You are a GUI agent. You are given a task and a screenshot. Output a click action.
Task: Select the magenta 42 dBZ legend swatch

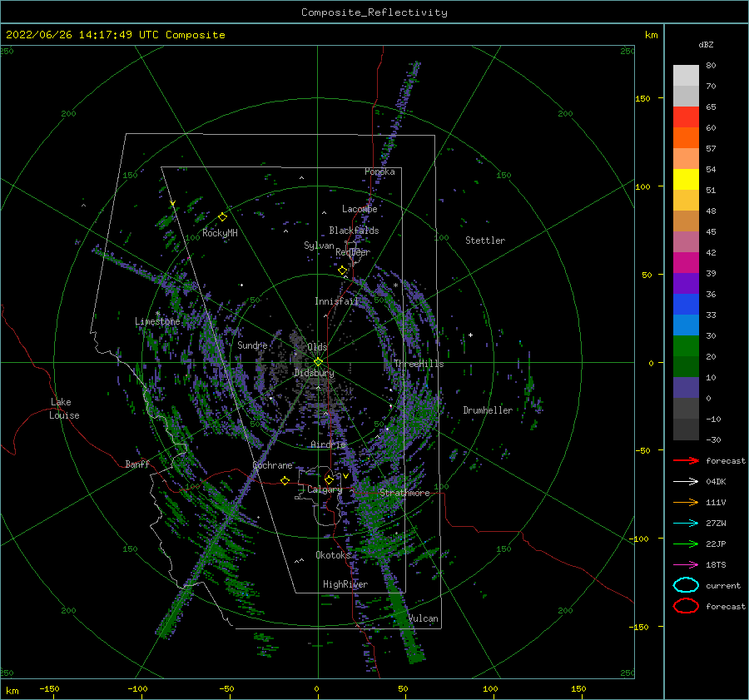pos(686,262)
